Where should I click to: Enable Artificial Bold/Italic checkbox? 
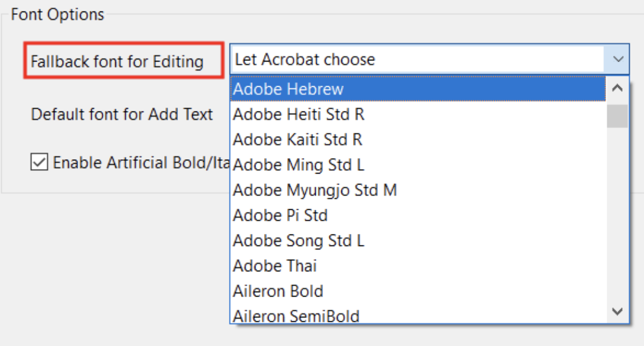click(38, 163)
